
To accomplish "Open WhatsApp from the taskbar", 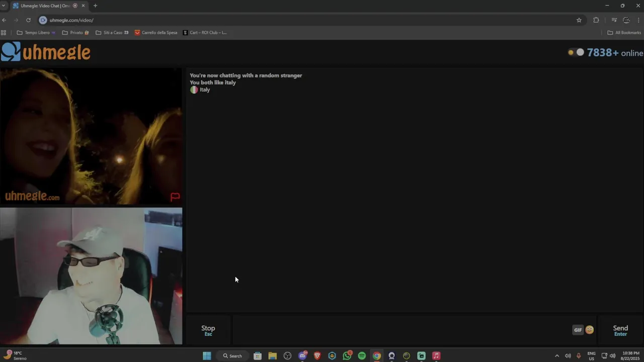I will [x=347, y=356].
